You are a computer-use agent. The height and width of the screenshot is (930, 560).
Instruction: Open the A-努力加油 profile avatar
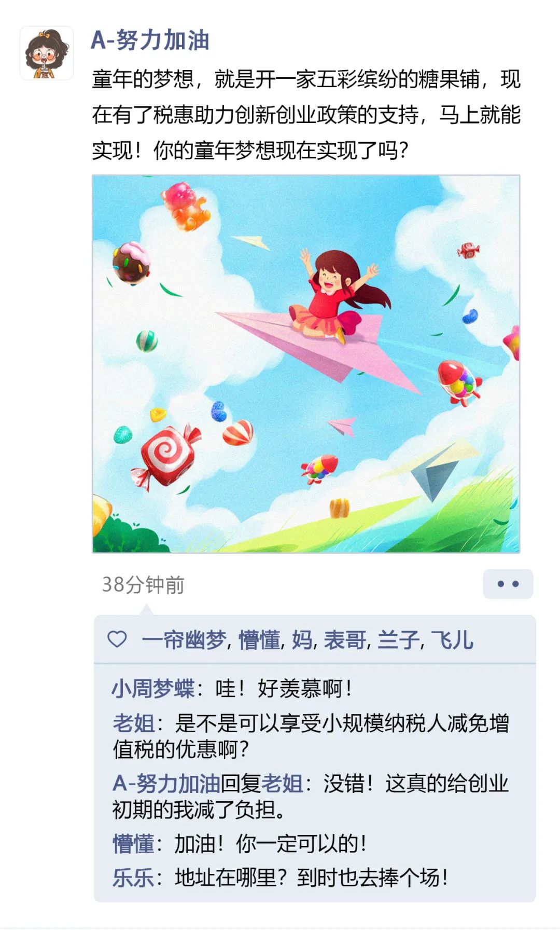tap(47, 53)
